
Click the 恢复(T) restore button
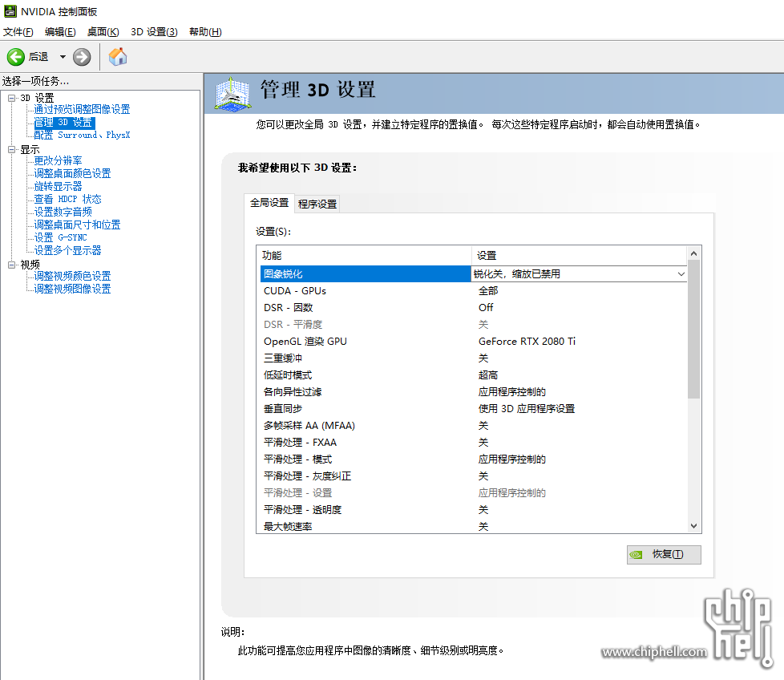664,554
